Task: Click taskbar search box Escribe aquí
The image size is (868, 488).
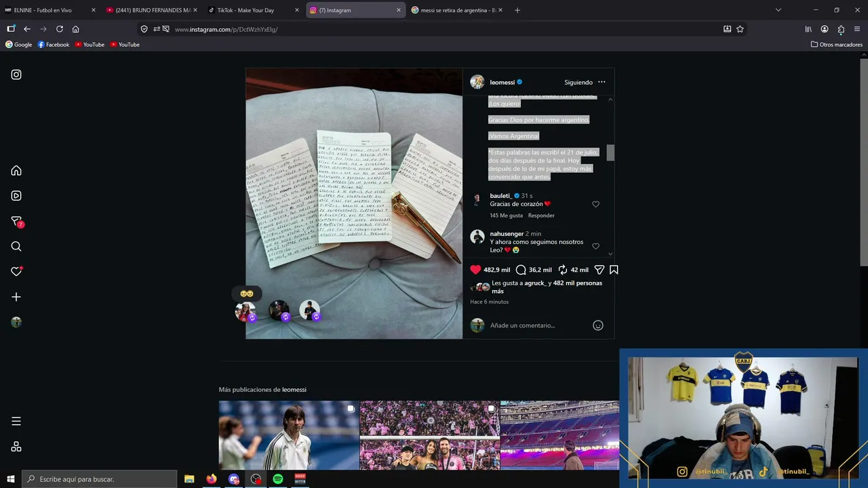Action: (100, 479)
